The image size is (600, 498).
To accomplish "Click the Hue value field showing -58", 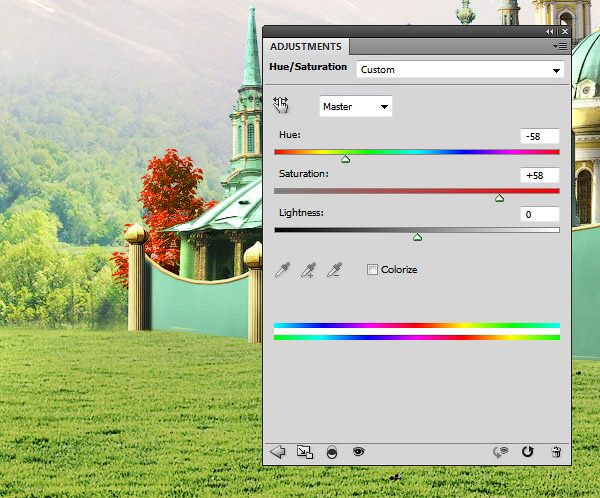I will point(540,136).
